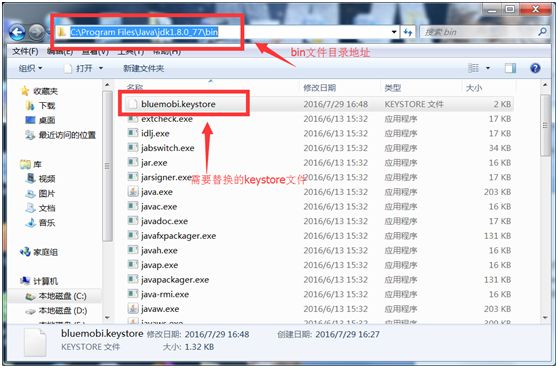Select bluemobi.keystore file
The image size is (558, 368).
point(178,104)
